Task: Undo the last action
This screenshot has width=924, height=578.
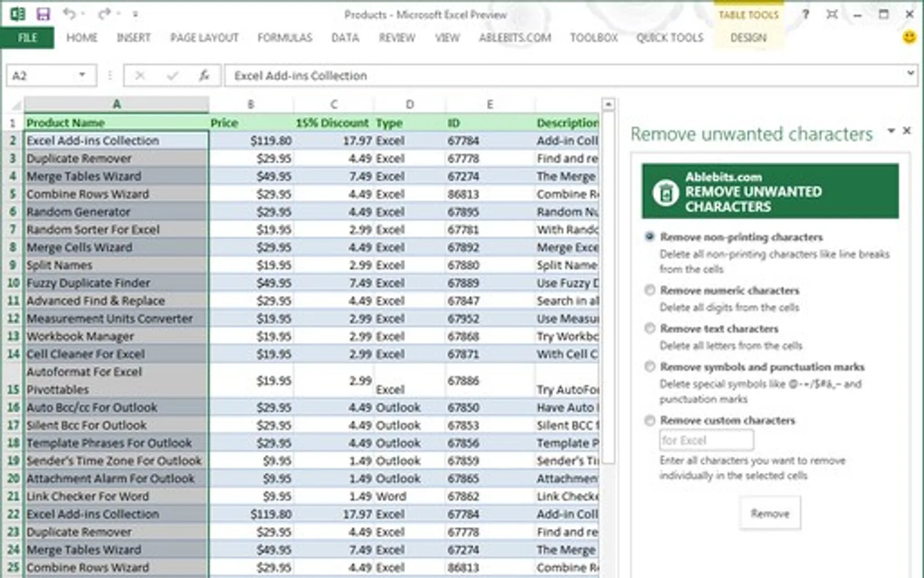Action: [69, 13]
